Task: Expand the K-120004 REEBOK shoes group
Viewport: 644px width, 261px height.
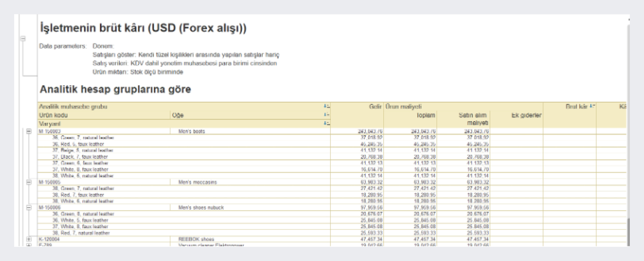Action: pos(29,239)
